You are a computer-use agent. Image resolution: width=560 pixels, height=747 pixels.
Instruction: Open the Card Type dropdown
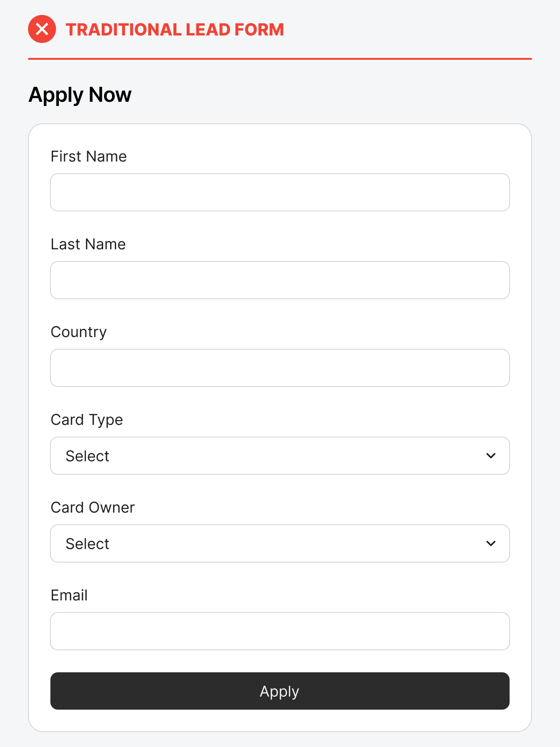280,456
